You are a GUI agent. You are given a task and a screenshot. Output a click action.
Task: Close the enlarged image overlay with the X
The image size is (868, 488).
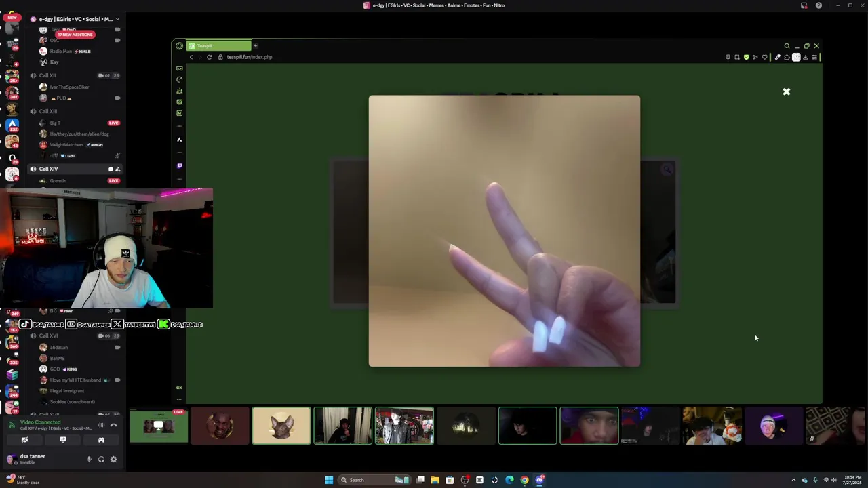coord(787,91)
